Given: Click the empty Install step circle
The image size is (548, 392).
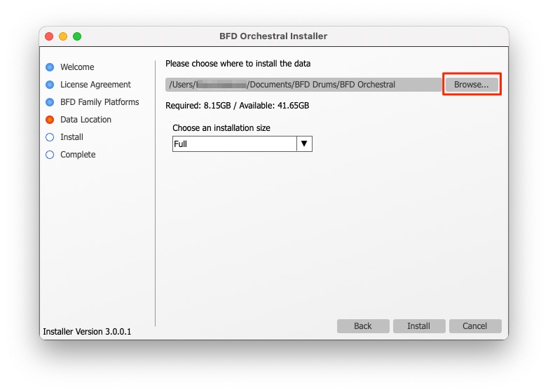Looking at the screenshot, I should click(x=50, y=137).
